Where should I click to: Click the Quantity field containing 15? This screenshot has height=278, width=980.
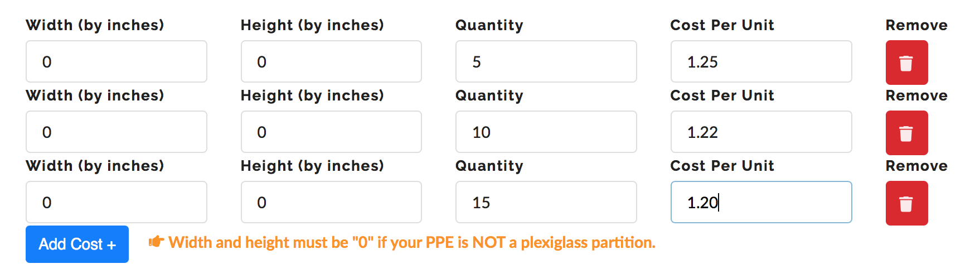pyautogui.click(x=546, y=202)
